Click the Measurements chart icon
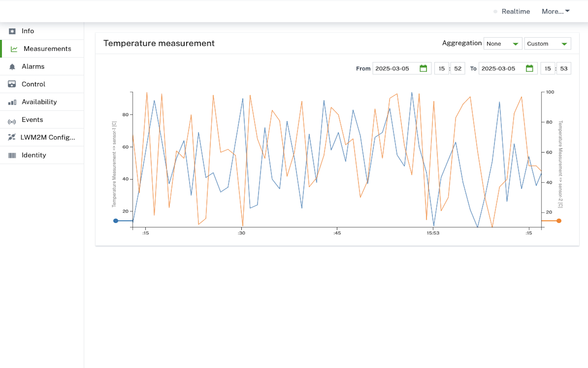Screen dimensions: 588x368 [x=14, y=49]
